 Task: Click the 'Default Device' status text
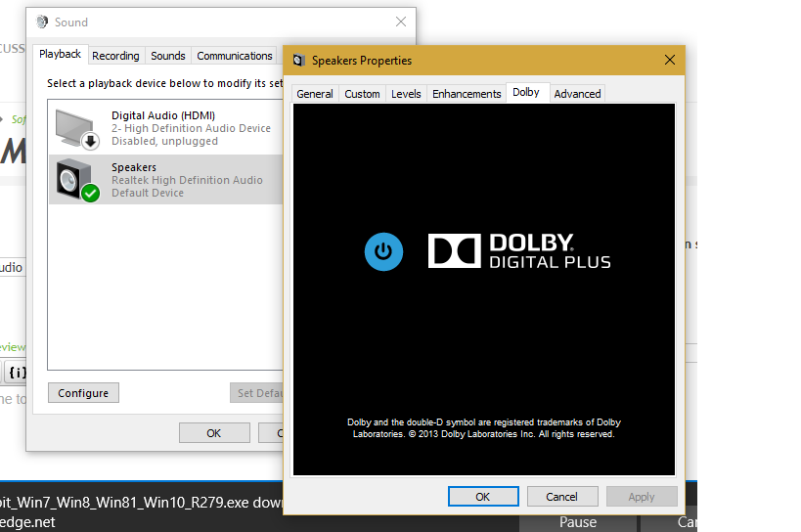click(x=148, y=193)
